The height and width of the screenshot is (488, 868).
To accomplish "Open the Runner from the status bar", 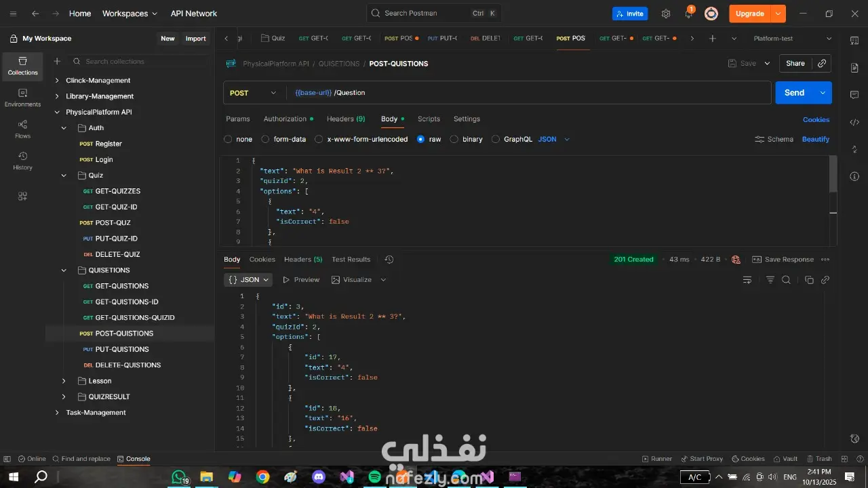I will click(656, 459).
